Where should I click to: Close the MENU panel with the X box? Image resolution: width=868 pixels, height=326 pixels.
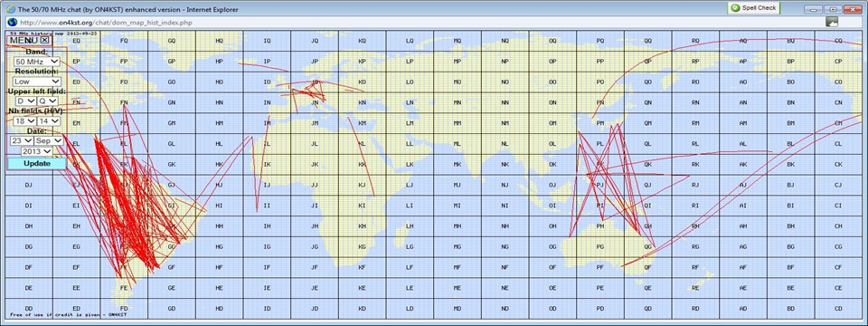coord(45,40)
